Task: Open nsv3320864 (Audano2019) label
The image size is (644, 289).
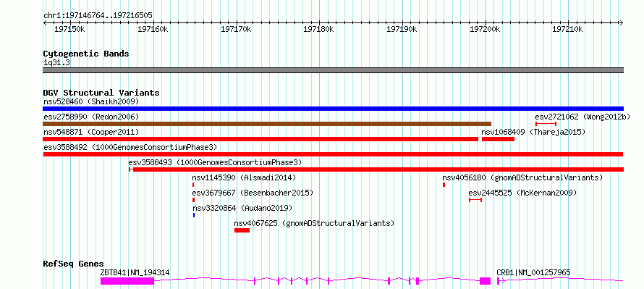Action: pyautogui.click(x=242, y=208)
